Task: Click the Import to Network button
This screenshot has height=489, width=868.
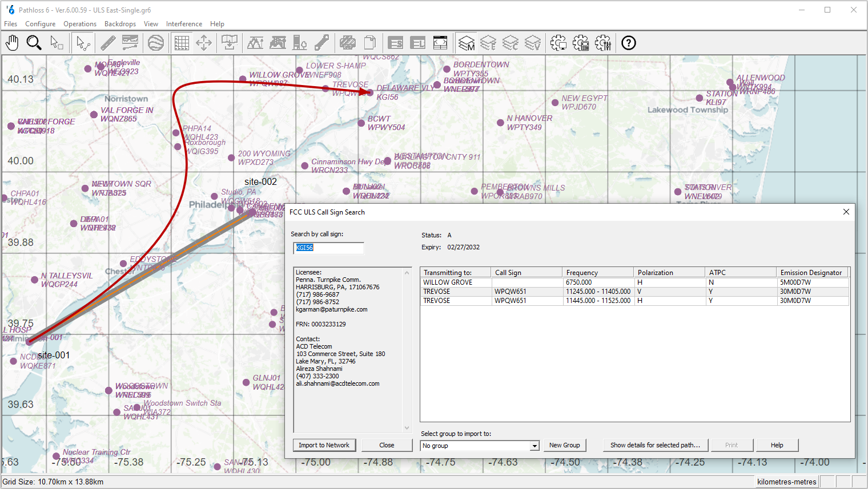Action: tap(324, 445)
